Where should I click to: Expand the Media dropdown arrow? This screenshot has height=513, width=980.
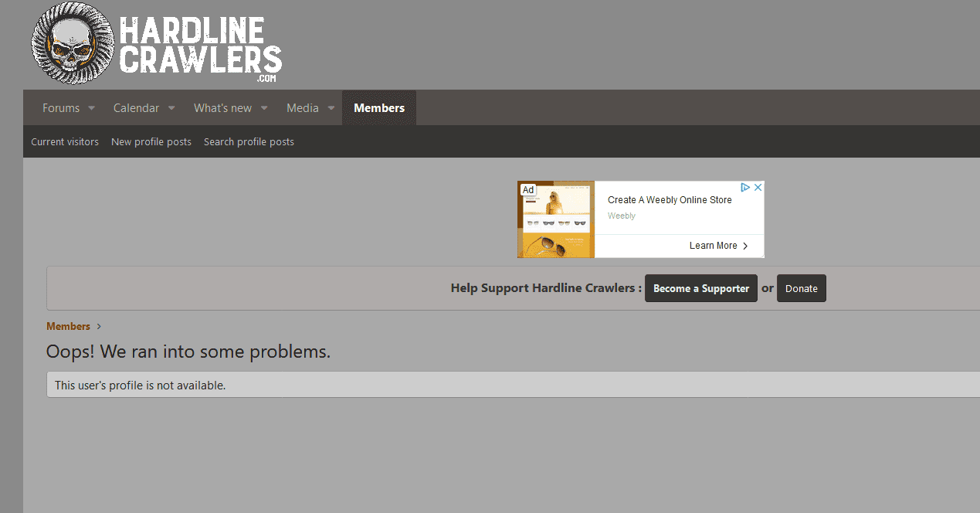click(331, 108)
